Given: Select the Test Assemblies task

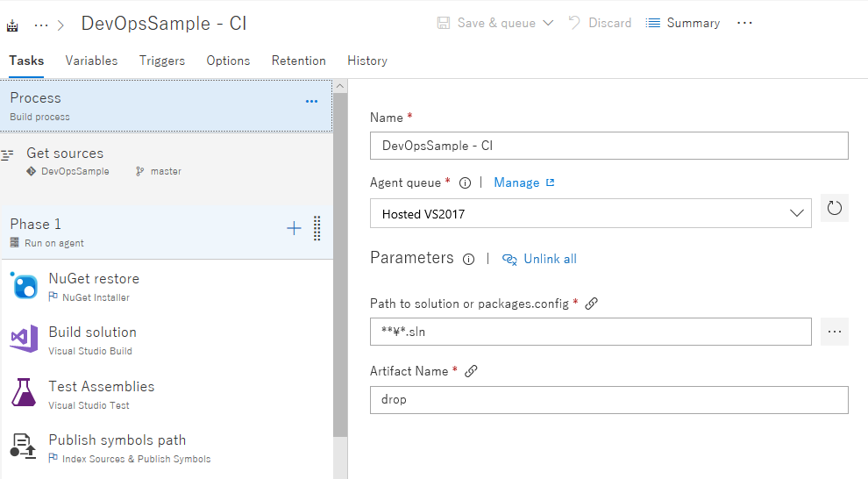Looking at the screenshot, I should pyautogui.click(x=166, y=394).
